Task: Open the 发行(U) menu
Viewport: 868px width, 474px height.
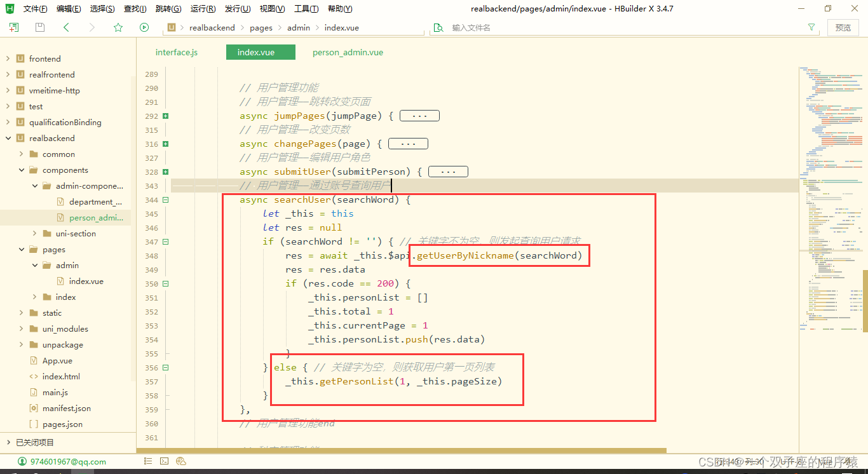Action: click(x=238, y=9)
